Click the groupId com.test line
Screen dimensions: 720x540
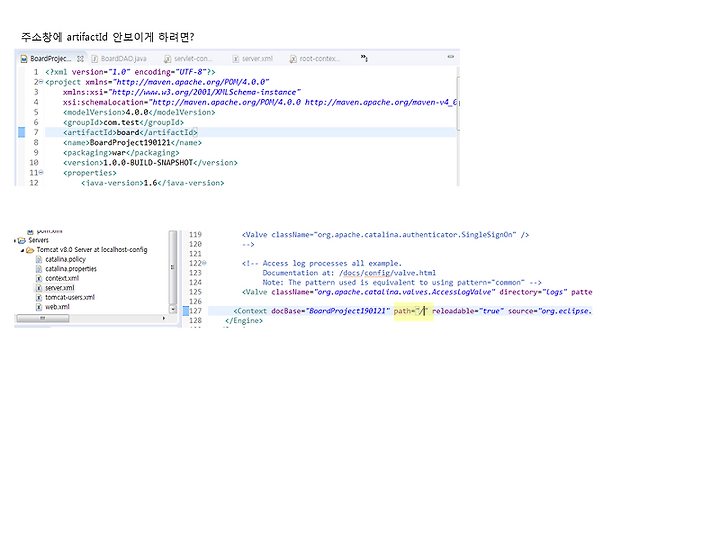pyautogui.click(x=123, y=122)
